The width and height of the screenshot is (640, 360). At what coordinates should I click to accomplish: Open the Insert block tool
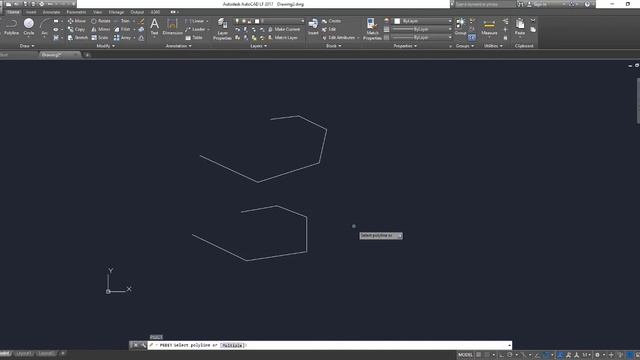[313, 27]
